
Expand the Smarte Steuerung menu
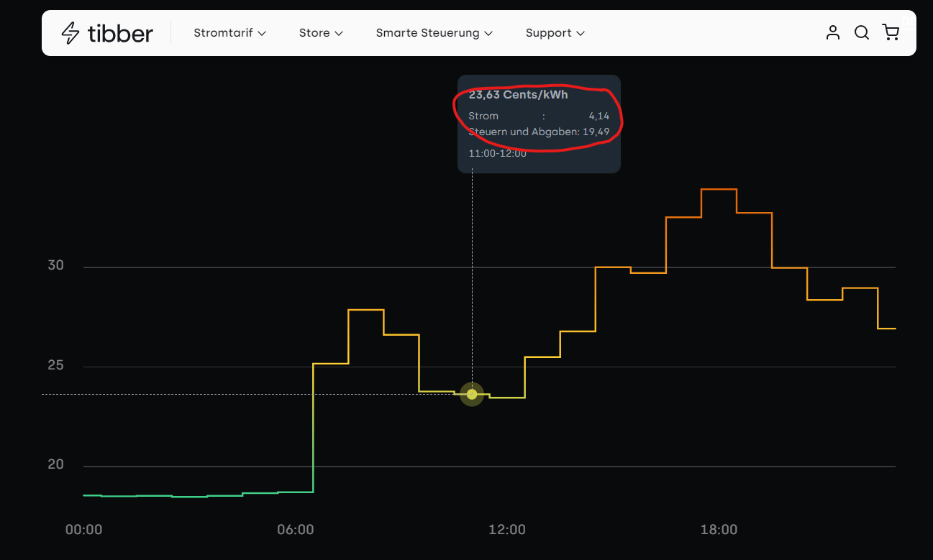click(x=434, y=33)
